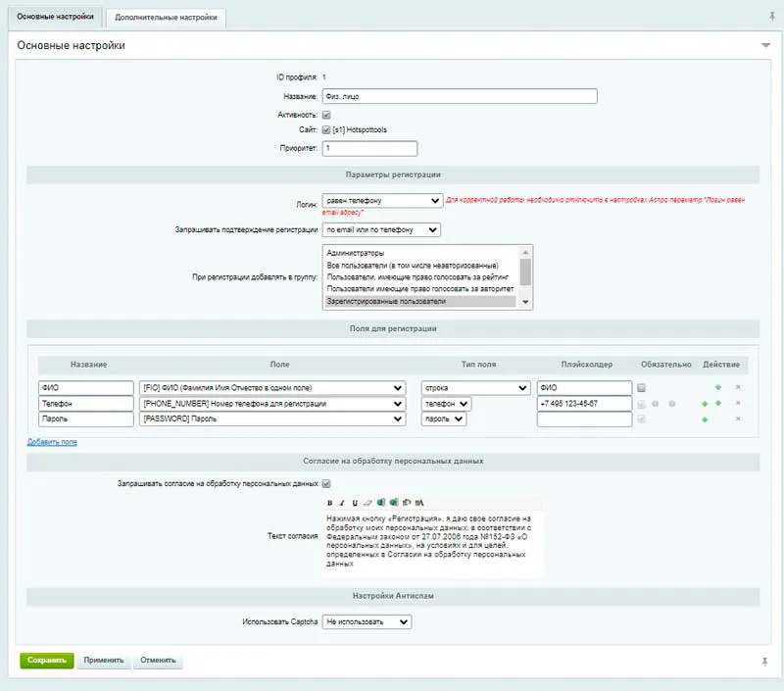Open the Использовать Captcha dropdown

tap(367, 621)
